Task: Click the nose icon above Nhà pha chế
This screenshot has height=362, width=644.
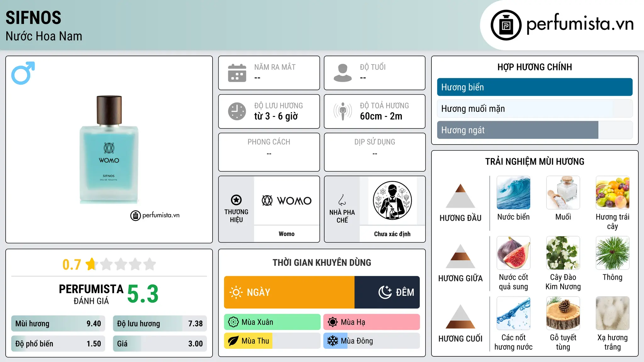Action: [342, 200]
